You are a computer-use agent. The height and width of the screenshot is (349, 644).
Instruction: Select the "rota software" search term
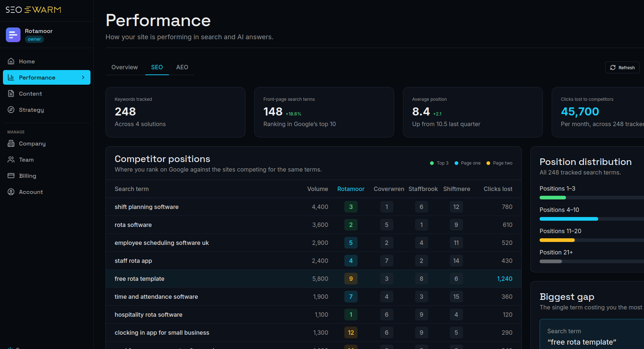point(133,225)
